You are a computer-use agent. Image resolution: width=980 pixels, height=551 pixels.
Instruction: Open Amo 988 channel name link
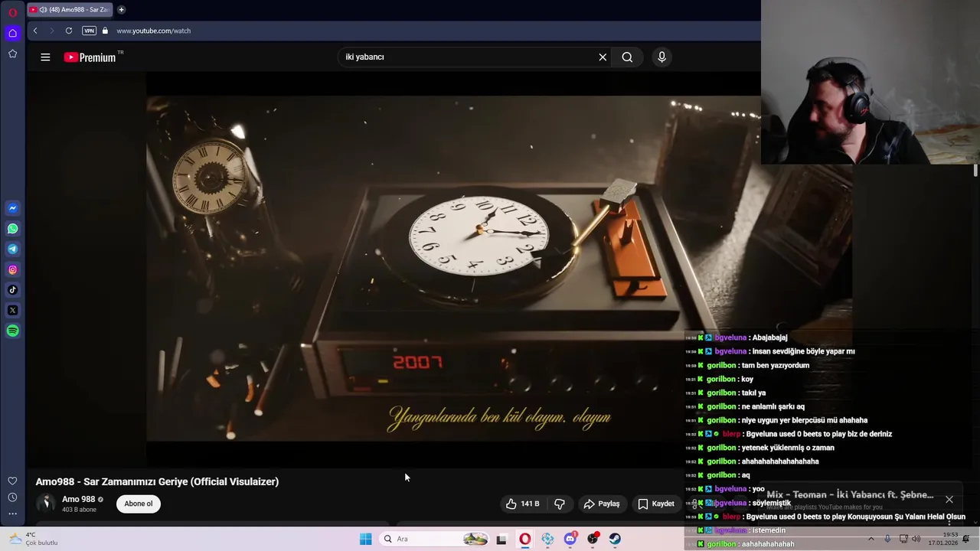pyautogui.click(x=78, y=499)
